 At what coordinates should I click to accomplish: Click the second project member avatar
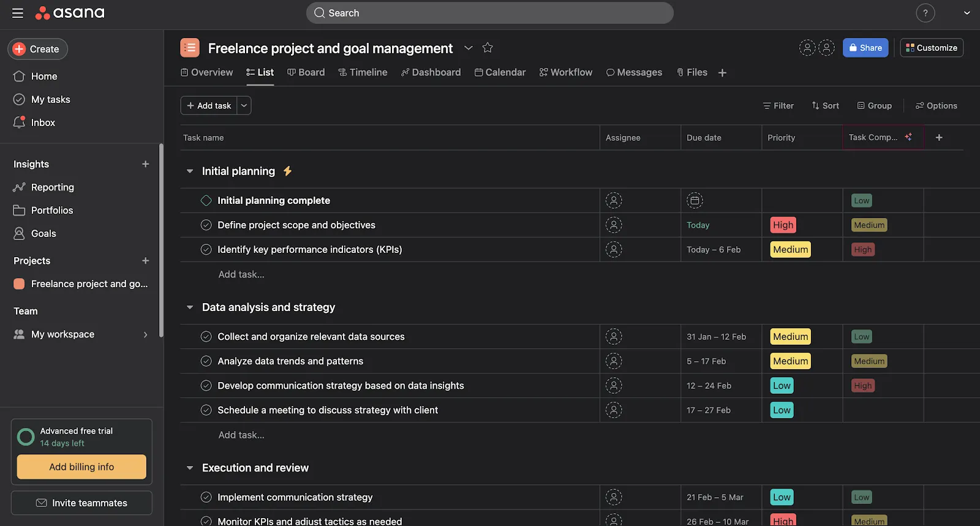(x=826, y=48)
